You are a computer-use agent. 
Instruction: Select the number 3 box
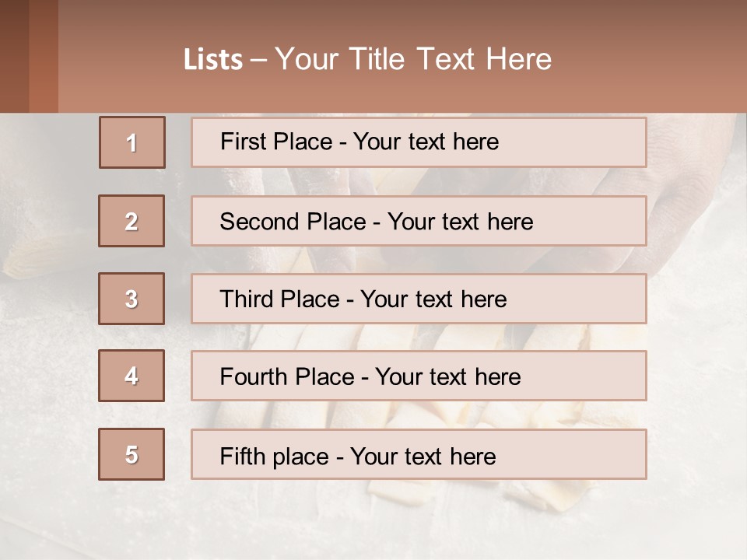[132, 299]
